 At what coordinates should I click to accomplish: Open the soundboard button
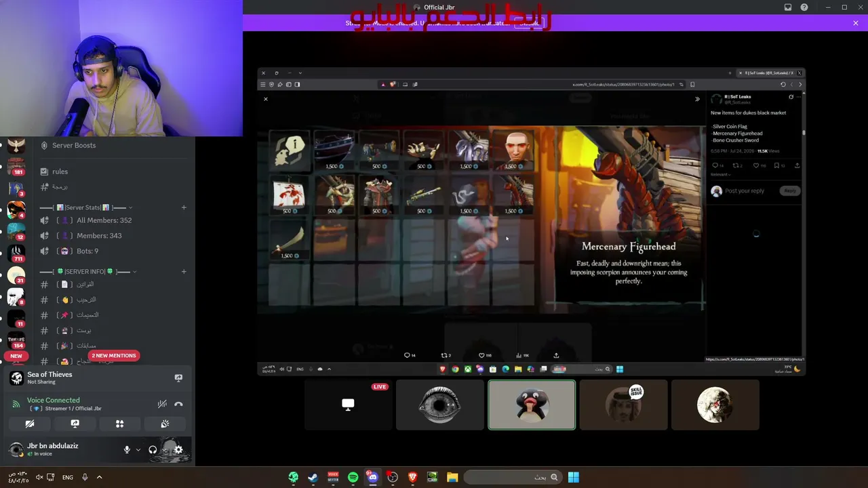click(165, 424)
